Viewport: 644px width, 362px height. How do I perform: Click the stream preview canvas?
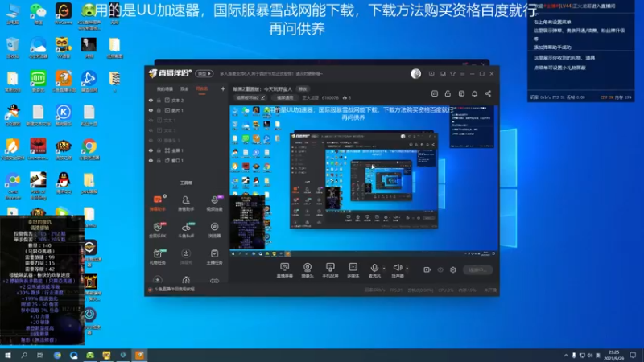[x=363, y=181]
